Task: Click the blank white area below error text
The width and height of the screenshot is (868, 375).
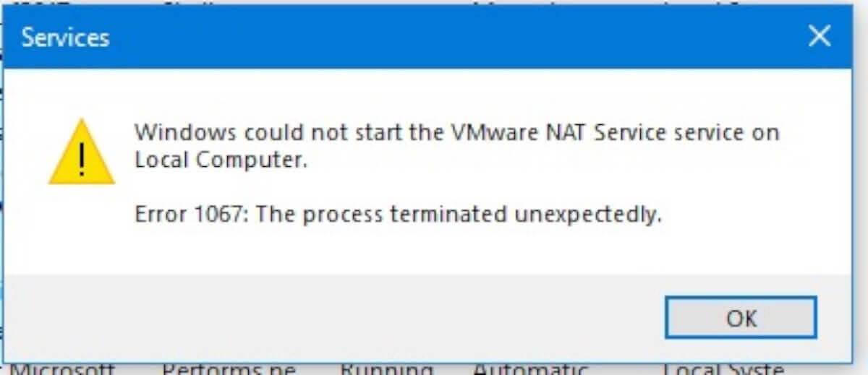Action: tap(434, 251)
